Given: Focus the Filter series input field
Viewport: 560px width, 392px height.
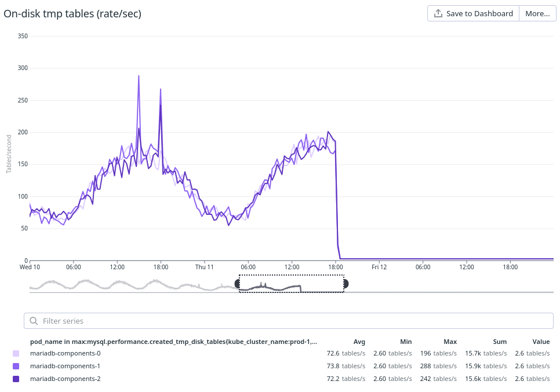Looking at the screenshot, I should [290, 321].
